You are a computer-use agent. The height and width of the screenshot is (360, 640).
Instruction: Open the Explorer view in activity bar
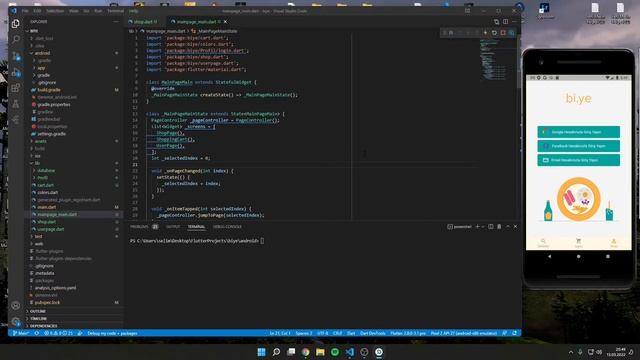16,24
